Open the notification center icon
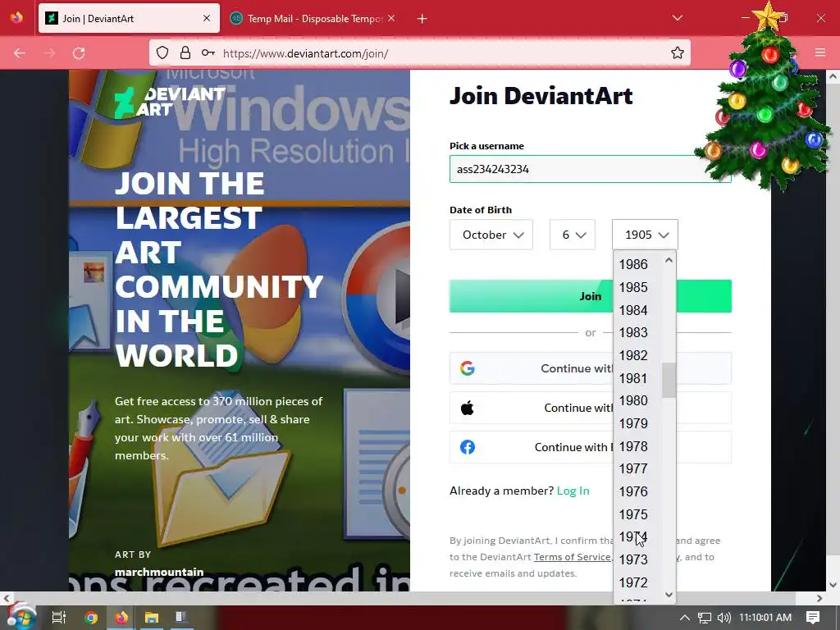Screen dimensions: 840x630 click(x=813, y=618)
